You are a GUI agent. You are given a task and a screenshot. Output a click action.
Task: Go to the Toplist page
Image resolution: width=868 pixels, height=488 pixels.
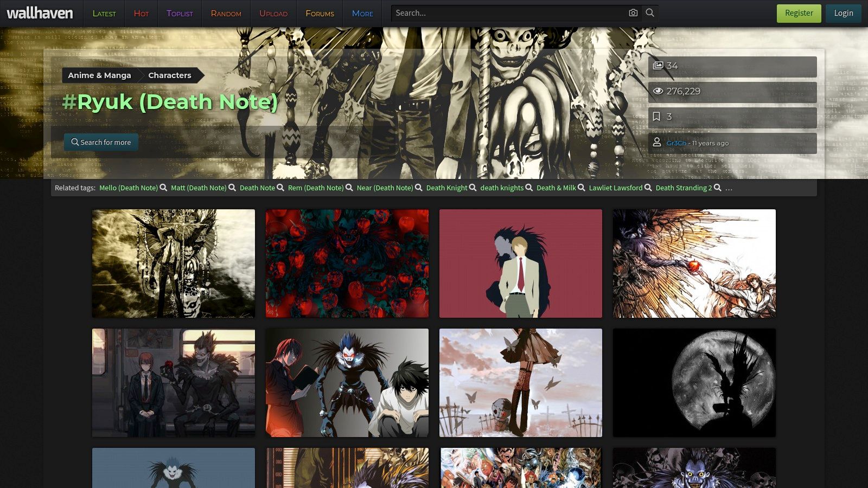180,14
